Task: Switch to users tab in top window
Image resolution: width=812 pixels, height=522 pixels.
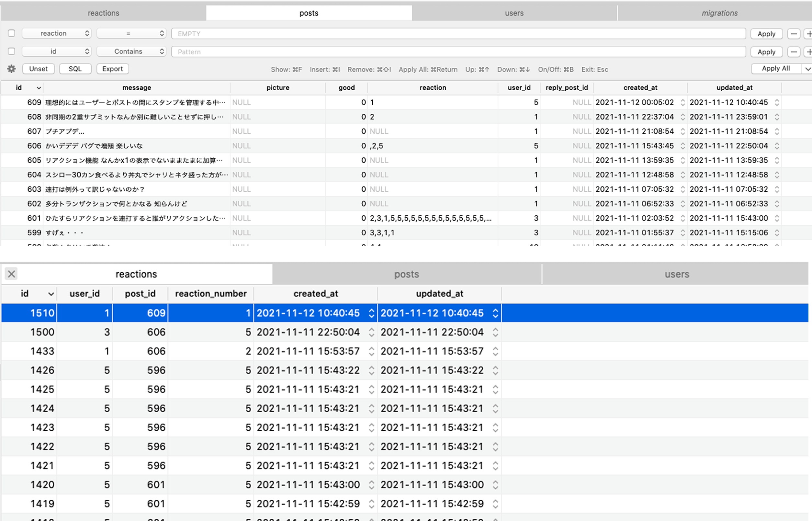Action: pos(514,13)
